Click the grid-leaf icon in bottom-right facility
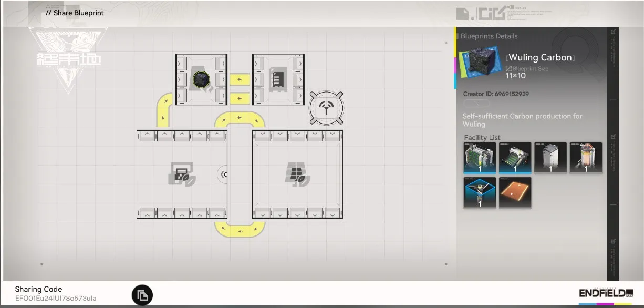Image resolution: width=644 pixels, height=308 pixels. [x=297, y=174]
